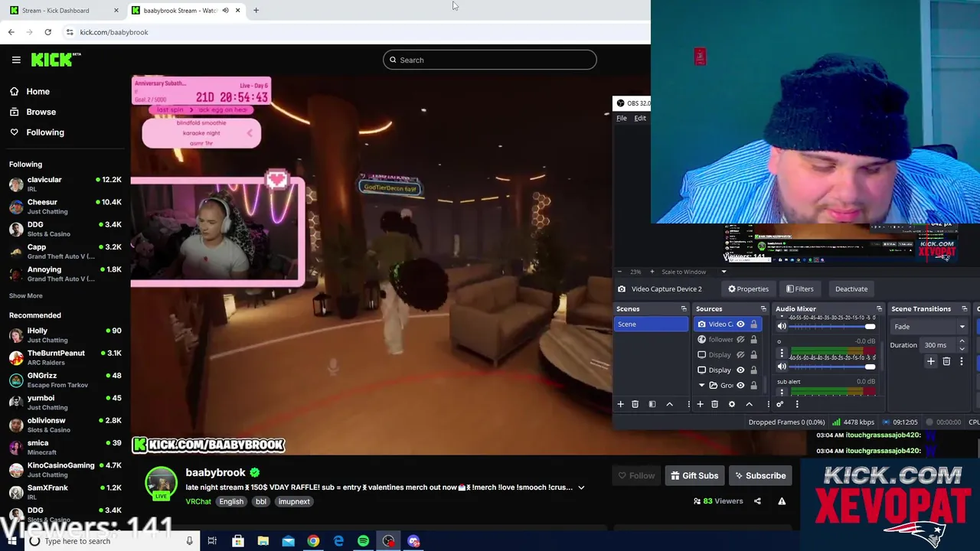The width and height of the screenshot is (980, 551).
Task: Click the Kick logo
Action: (x=56, y=60)
